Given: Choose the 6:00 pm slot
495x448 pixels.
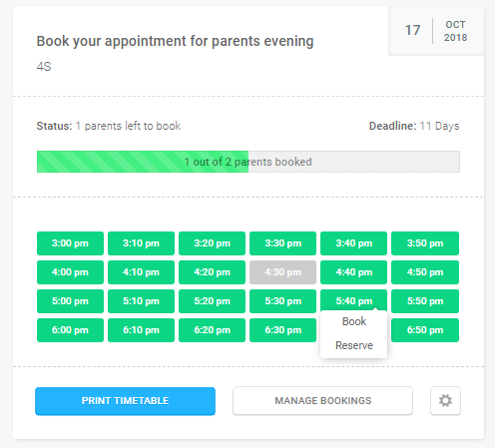Looking at the screenshot, I should point(70,330).
